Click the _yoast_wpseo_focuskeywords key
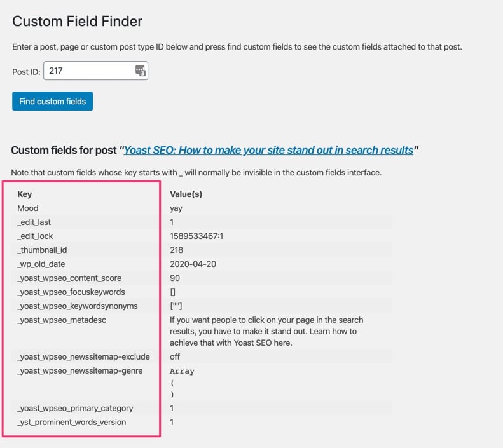503x448 pixels. 71,292
